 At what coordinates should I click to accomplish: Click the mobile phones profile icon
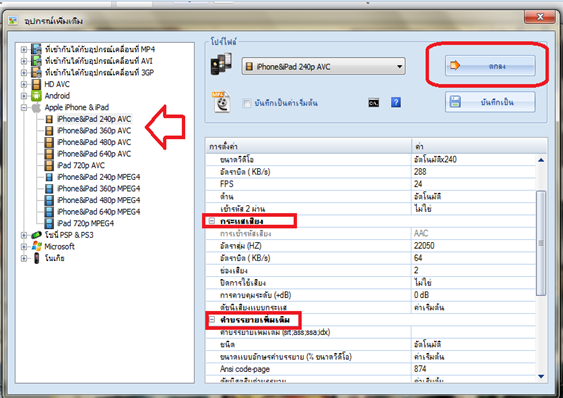coord(221,64)
